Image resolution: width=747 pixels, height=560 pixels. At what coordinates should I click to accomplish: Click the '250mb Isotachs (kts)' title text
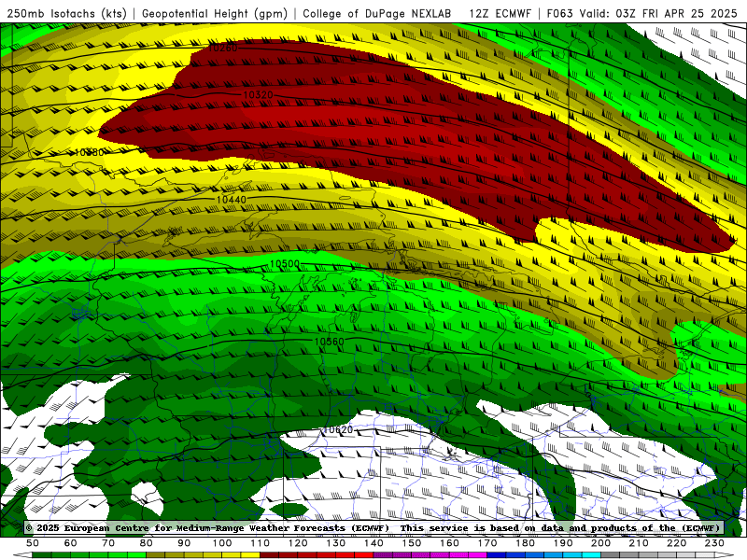66,13
